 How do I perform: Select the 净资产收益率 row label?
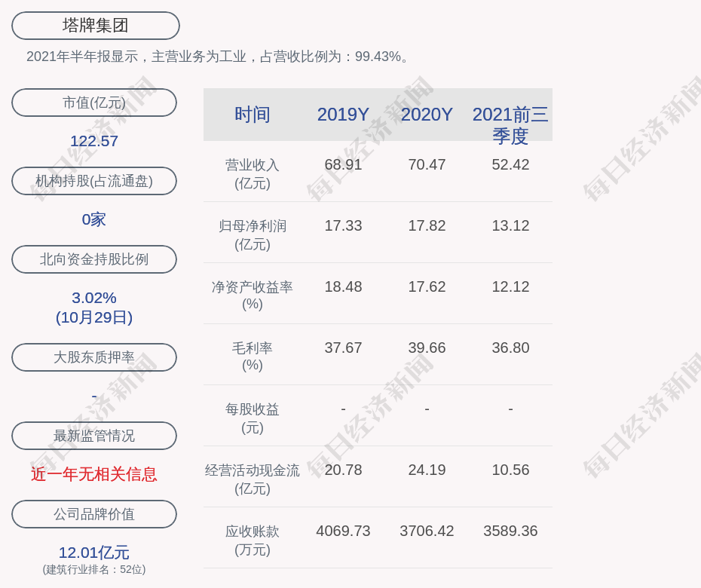point(252,295)
